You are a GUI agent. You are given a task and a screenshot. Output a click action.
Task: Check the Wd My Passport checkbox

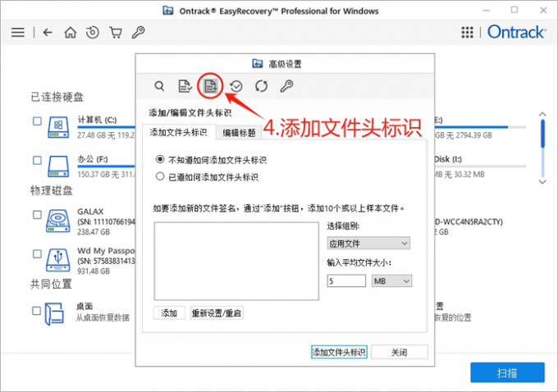pos(37,254)
